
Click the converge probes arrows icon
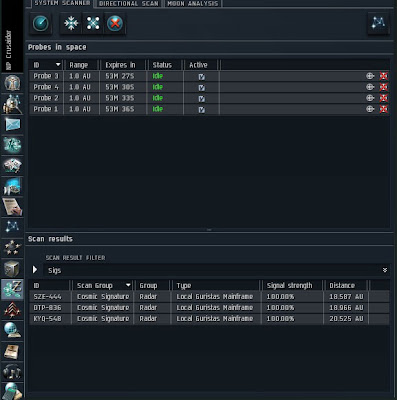[71, 23]
